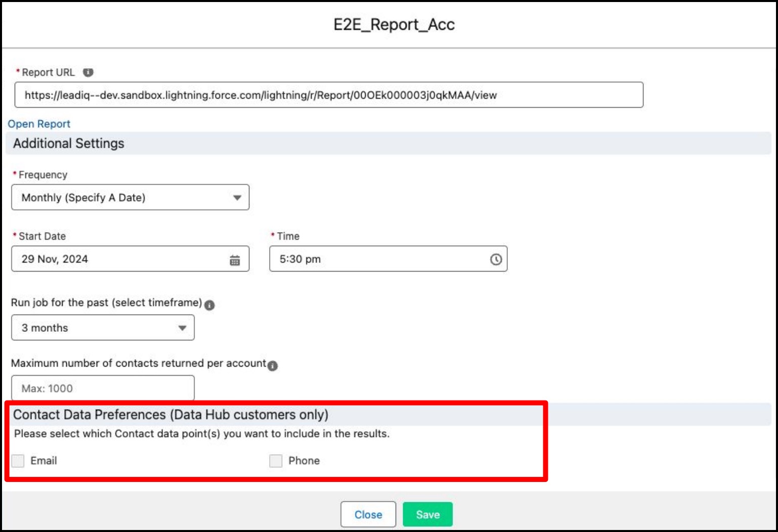The width and height of the screenshot is (778, 532).
Task: Click the Start Date field showing 29 Nov, 2024
Action: pos(121,259)
